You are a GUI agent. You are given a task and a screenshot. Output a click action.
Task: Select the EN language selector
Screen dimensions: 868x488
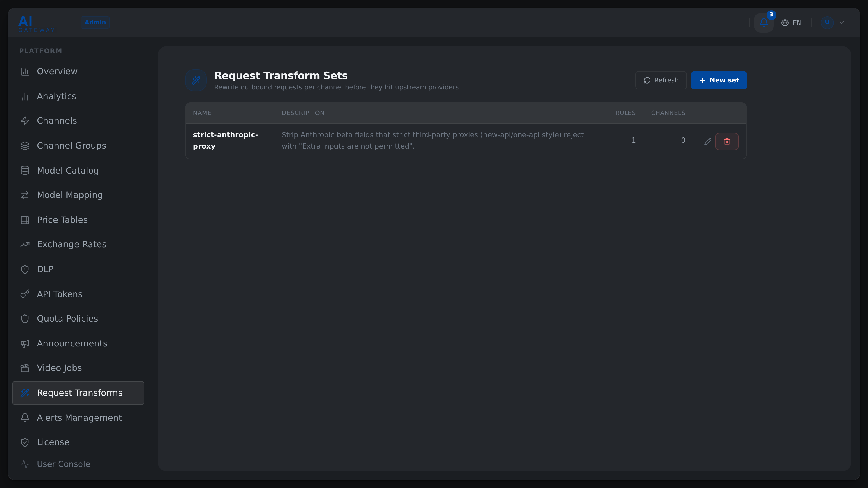click(x=791, y=23)
